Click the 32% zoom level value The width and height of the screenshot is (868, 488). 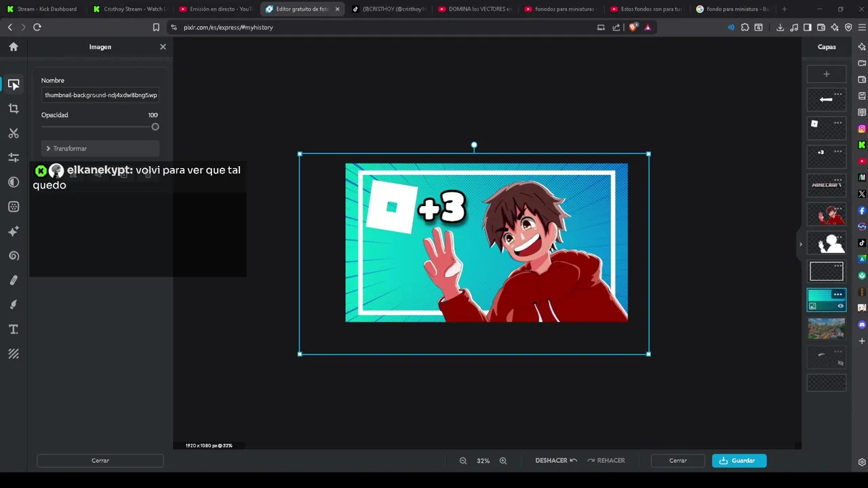(x=483, y=461)
